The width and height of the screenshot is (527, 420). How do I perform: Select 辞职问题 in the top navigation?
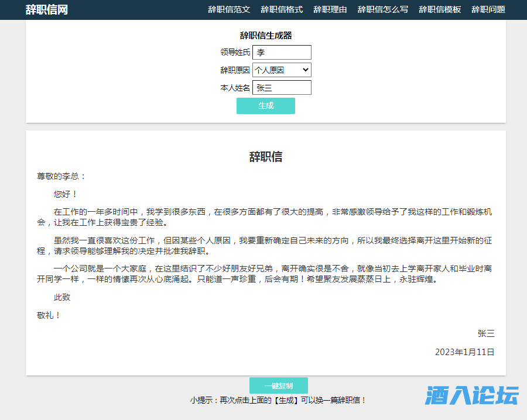[488, 10]
